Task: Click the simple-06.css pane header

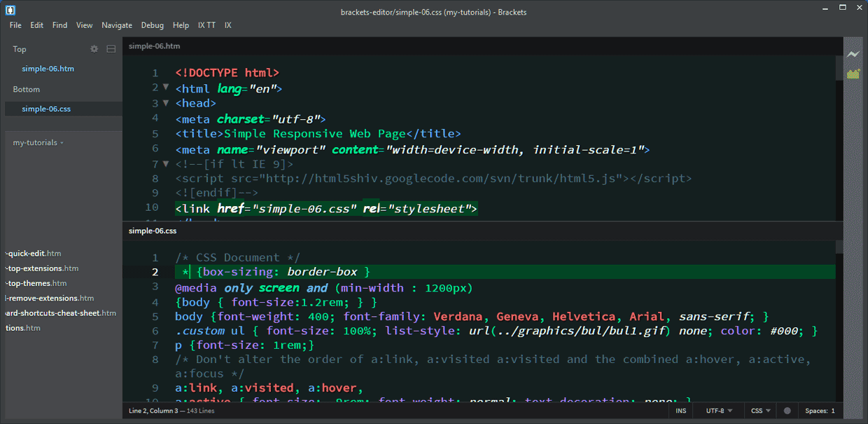Action: (153, 231)
